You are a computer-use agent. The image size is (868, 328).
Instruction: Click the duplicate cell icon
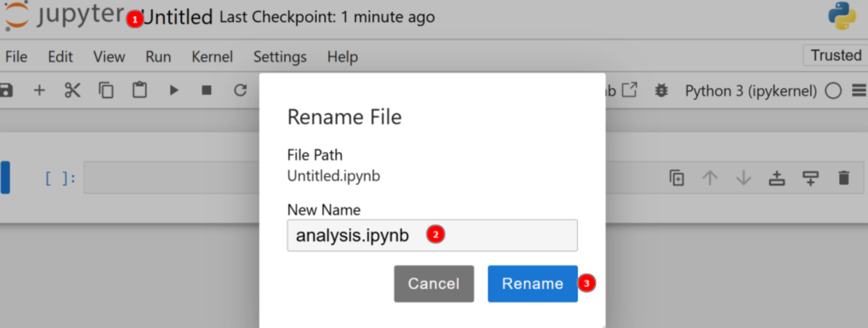click(676, 177)
